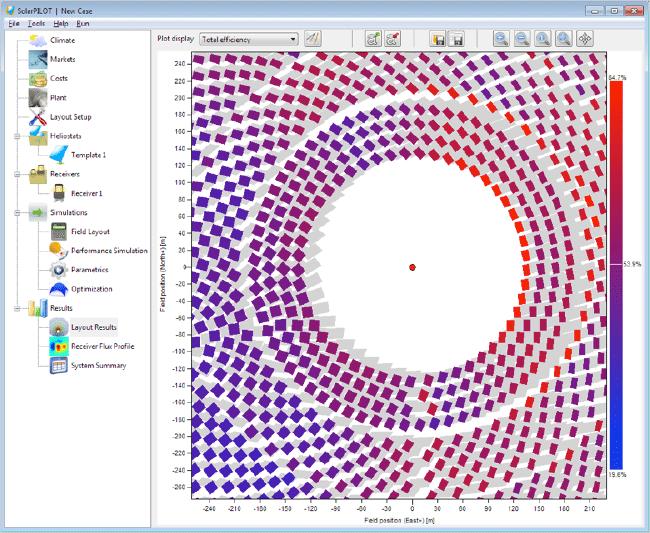
Task: Activate zoom-to-rectangle magnifier tool
Action: (x=564, y=39)
